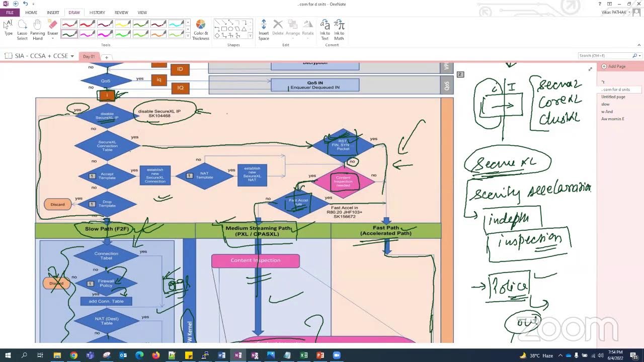Open Firefox from the taskbar

[x=155, y=355]
